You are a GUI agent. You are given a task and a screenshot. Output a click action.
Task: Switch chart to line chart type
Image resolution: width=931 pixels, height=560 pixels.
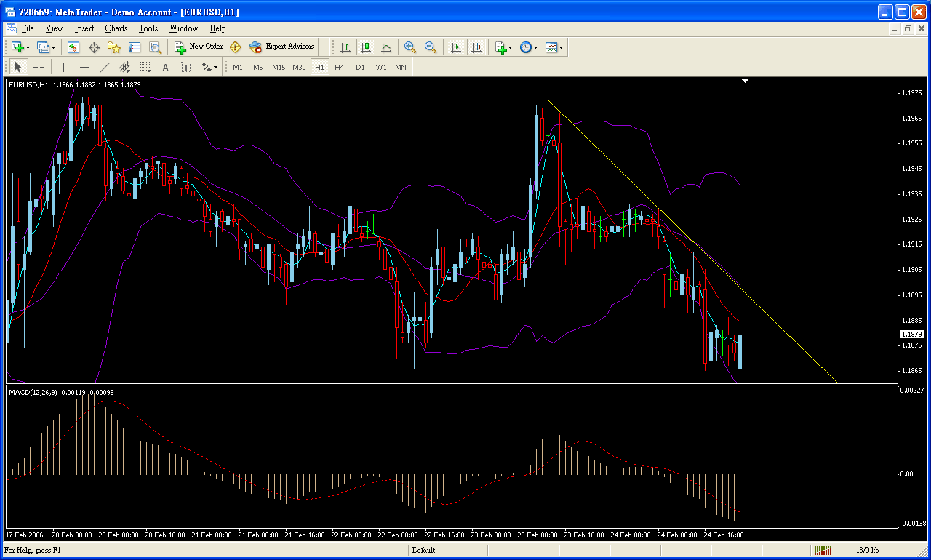pos(386,47)
